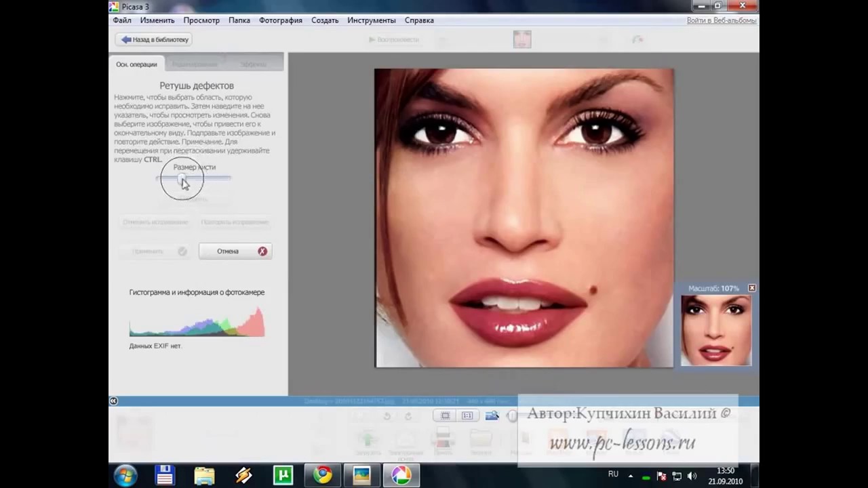868x488 pixels.
Task: Close the Масштаб zoom preview box
Action: [751, 288]
